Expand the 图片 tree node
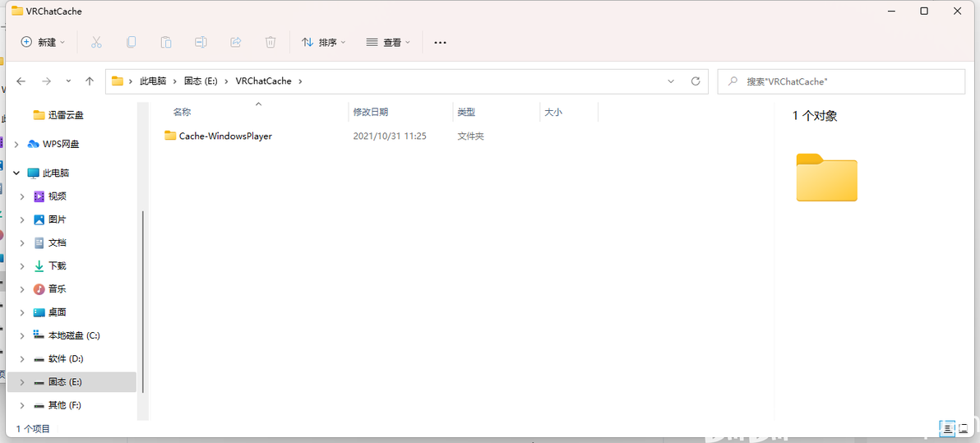Viewport: 980px width, 443px height. pos(22,219)
